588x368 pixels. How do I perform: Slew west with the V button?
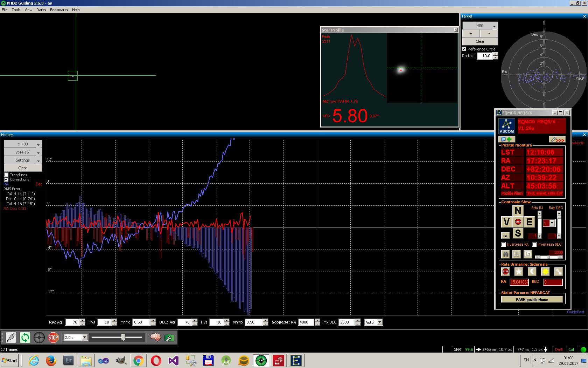coord(506,222)
